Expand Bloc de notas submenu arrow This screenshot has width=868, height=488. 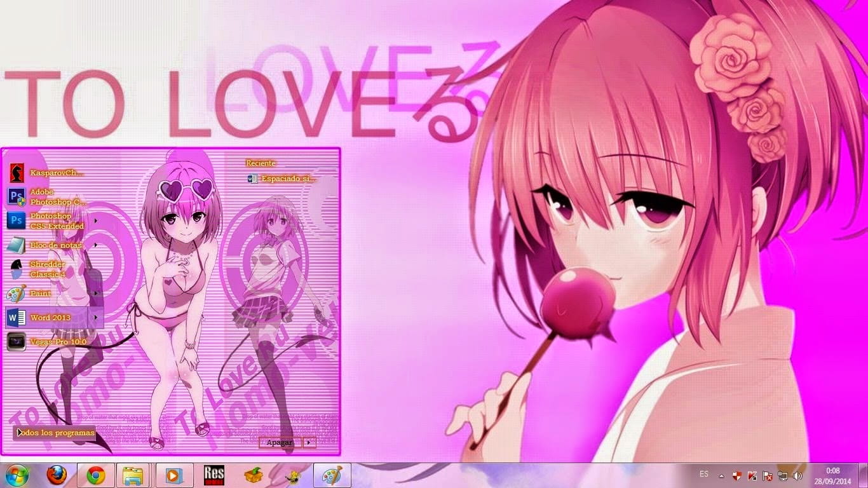(x=96, y=245)
